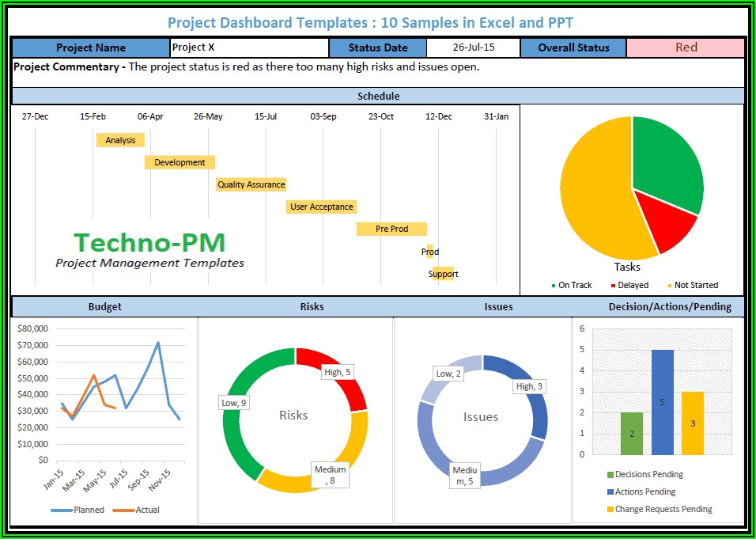The height and width of the screenshot is (539, 756).
Task: Click the User Acceptance schedule bar
Action: coord(321,207)
